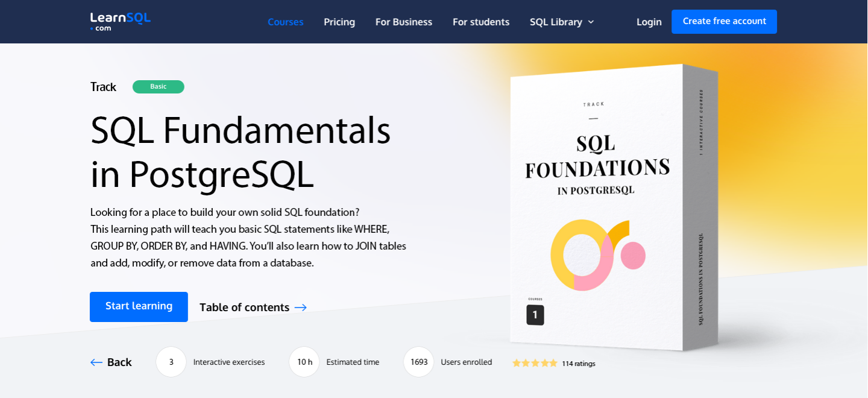
Task: Click the 1693 users enrolled circle
Action: point(419,362)
